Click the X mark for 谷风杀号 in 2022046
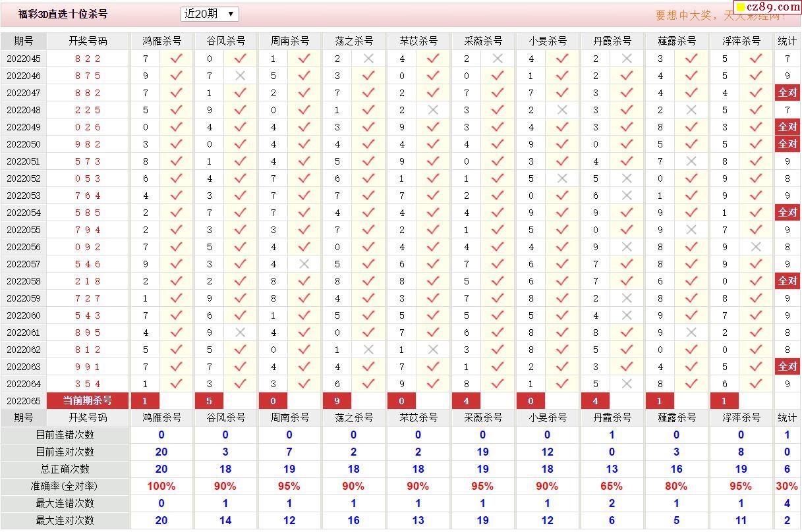 241,76
